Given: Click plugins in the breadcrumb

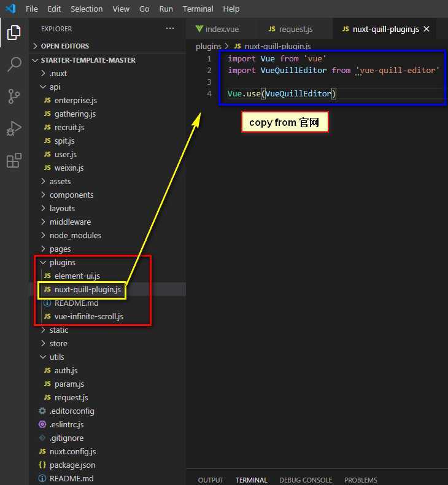Looking at the screenshot, I should (209, 46).
